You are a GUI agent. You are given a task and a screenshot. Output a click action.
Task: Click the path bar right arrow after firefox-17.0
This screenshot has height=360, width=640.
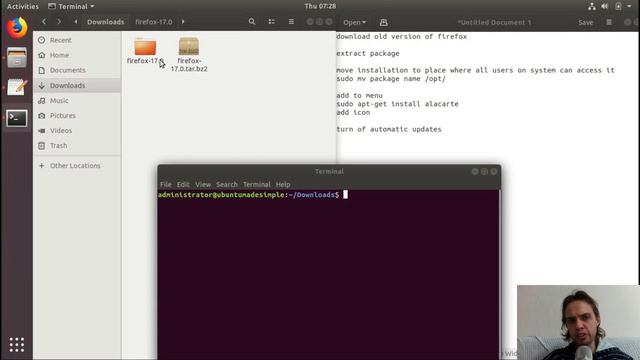tap(183, 22)
